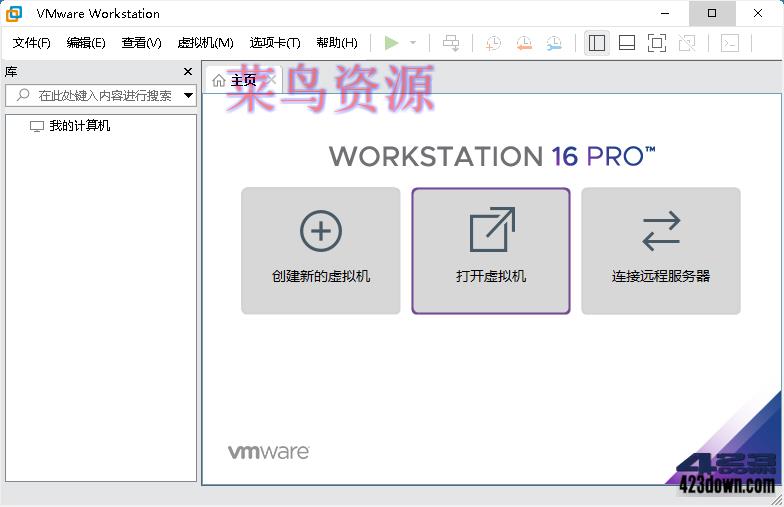Toggle the library sidebar view icon

point(596,43)
